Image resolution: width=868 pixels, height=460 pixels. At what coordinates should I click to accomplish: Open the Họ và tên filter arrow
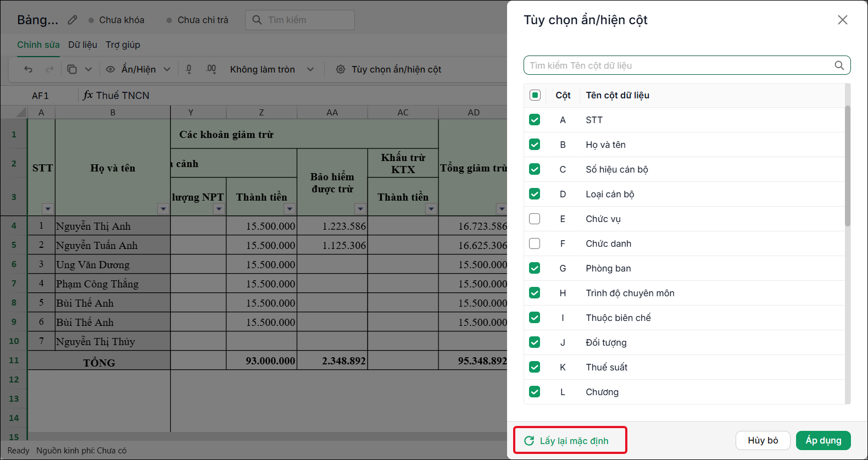[163, 209]
